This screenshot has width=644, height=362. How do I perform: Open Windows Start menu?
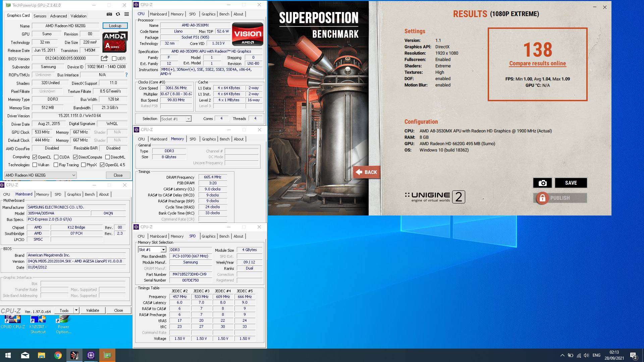pos(8,355)
